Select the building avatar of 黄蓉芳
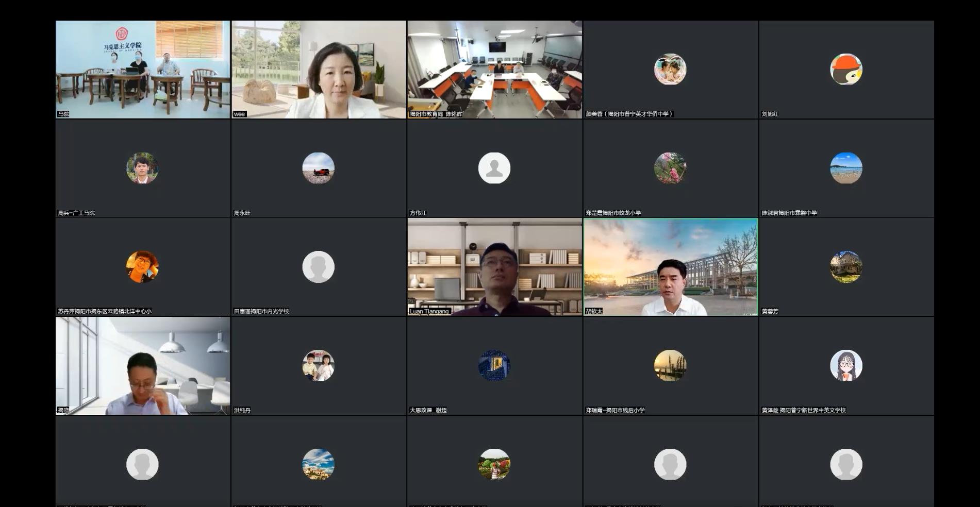Image resolution: width=980 pixels, height=507 pixels. click(846, 267)
